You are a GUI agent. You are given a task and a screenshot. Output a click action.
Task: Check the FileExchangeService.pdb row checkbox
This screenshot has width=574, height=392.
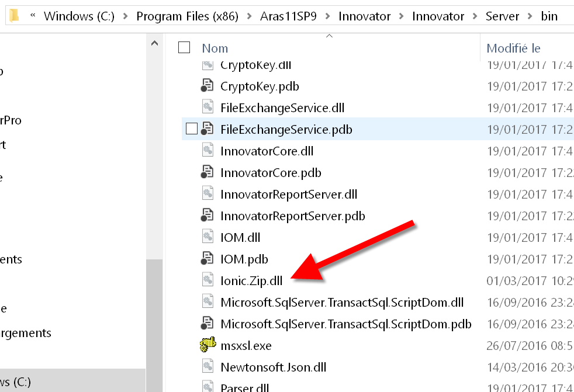pyautogui.click(x=192, y=129)
